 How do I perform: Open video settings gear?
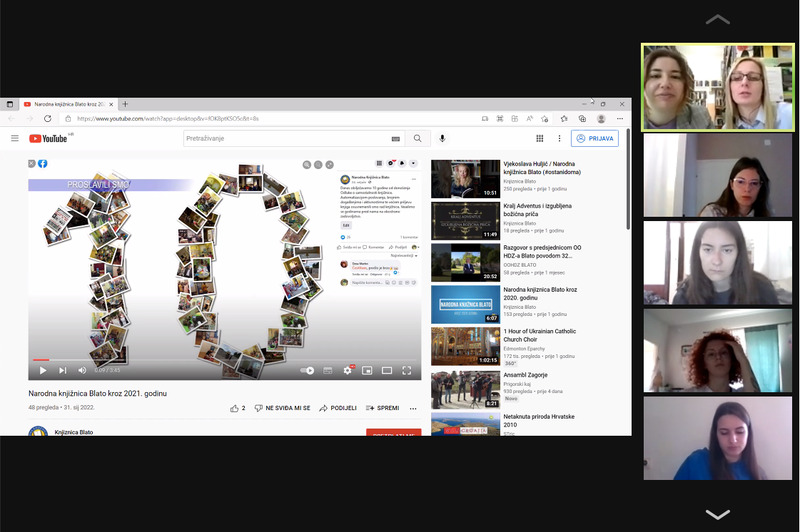(348, 370)
